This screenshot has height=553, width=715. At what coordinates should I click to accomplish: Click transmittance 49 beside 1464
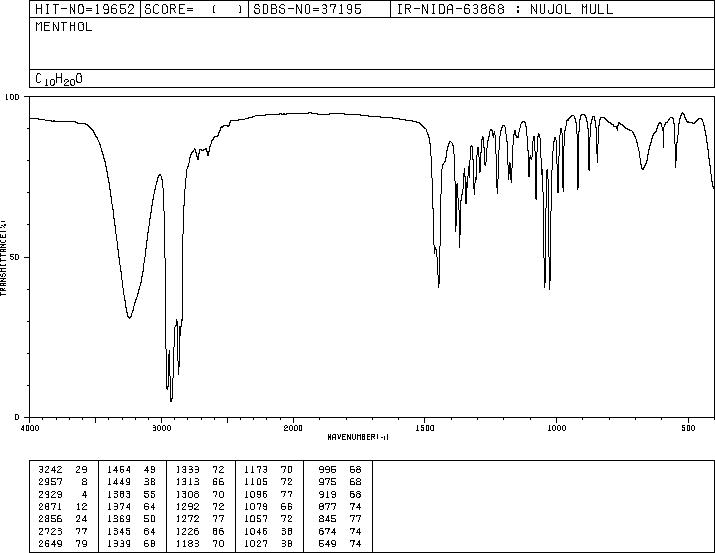click(x=150, y=469)
